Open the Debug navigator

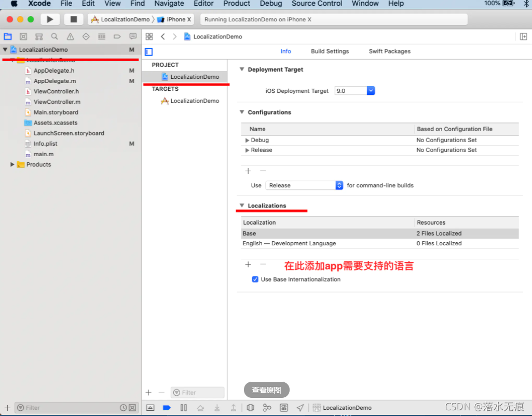coord(101,37)
